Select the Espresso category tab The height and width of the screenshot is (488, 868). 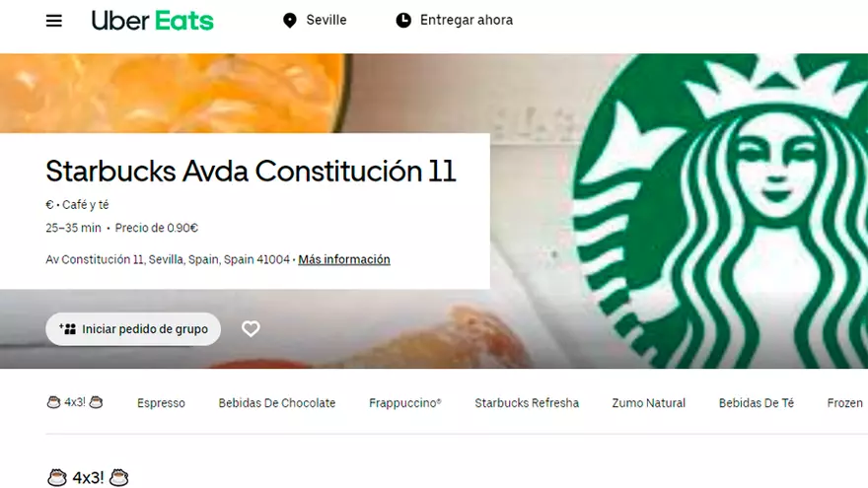(x=161, y=403)
